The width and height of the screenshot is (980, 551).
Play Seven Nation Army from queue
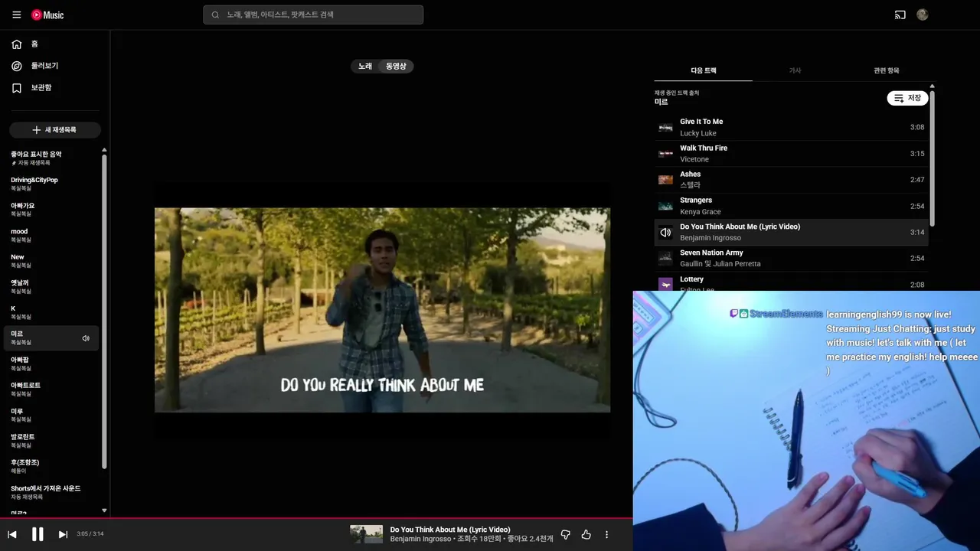[x=791, y=258]
